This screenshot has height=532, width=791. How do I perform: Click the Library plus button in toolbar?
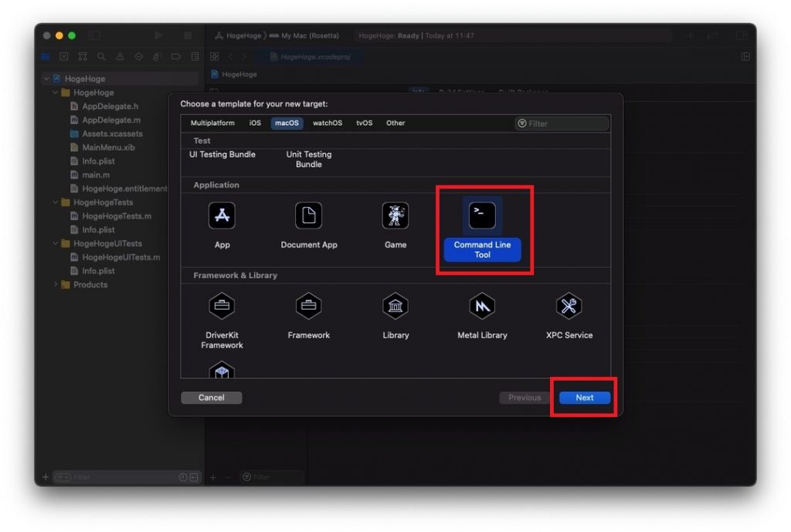click(690, 36)
